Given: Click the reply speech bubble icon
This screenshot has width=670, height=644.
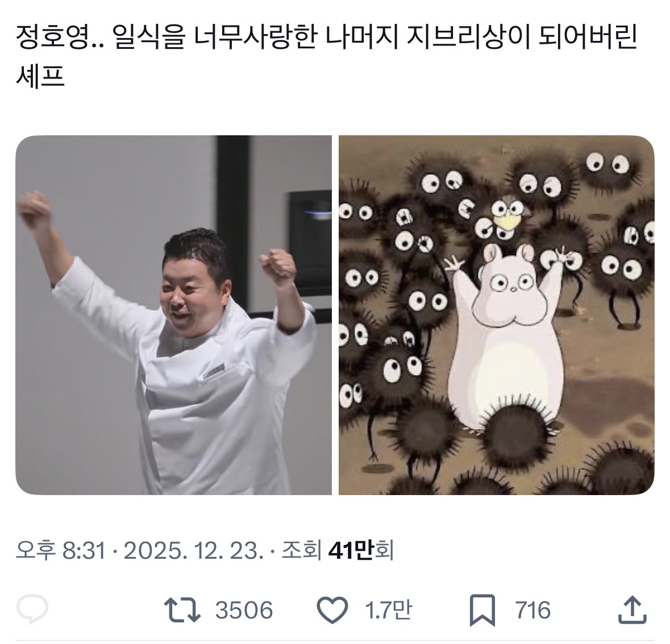Looking at the screenshot, I should pyautogui.click(x=32, y=608).
